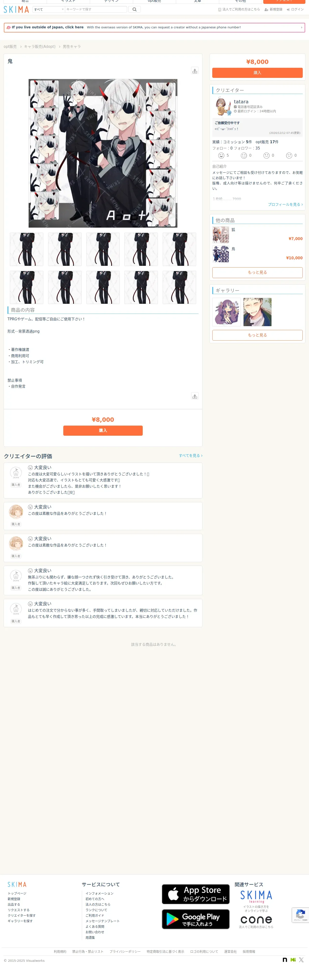
Task: Click the share icon below the product description
Action: 195,396
